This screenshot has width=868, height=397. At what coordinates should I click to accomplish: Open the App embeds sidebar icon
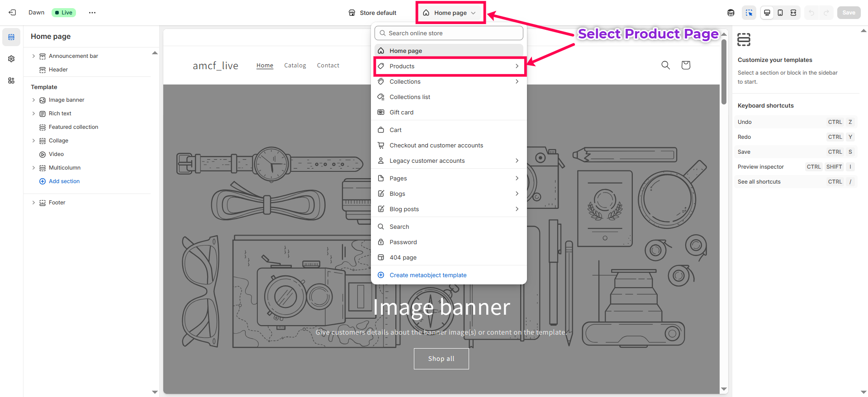pos(11,80)
